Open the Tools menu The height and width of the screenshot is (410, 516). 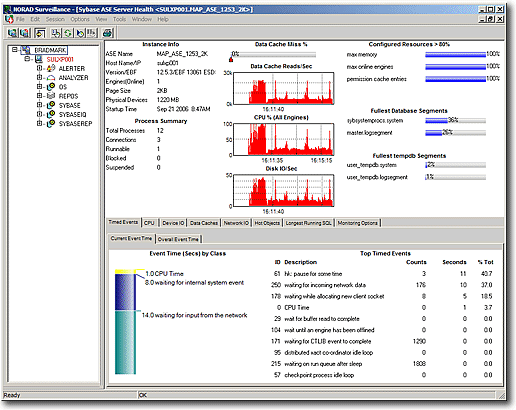coord(119,19)
